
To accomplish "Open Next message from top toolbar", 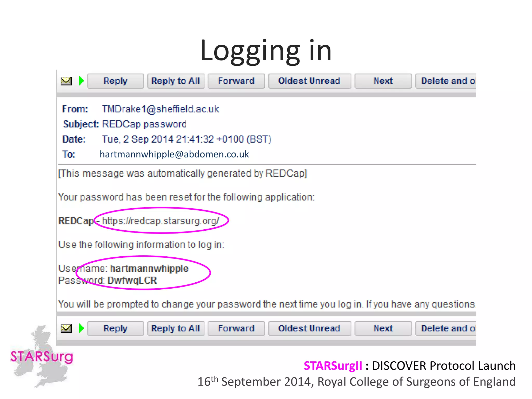I will point(383,81).
